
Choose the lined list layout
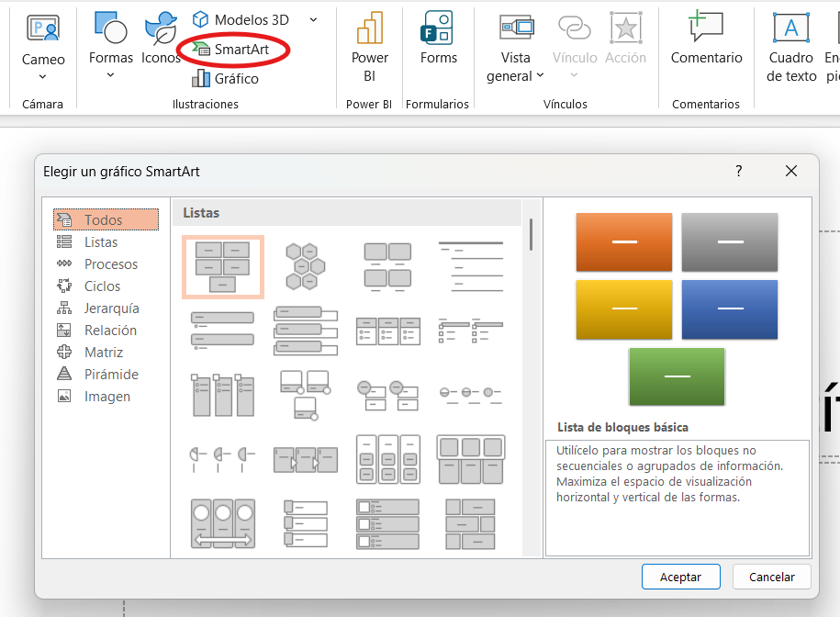coord(470,266)
